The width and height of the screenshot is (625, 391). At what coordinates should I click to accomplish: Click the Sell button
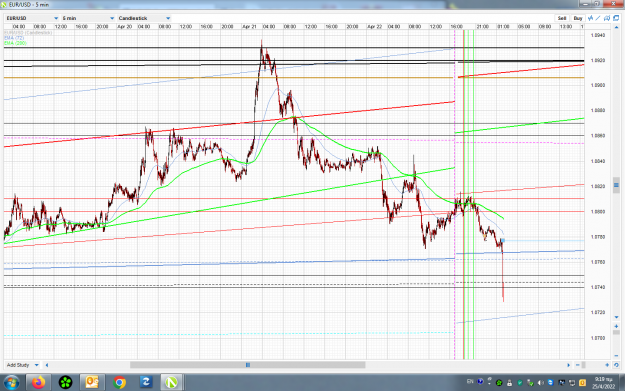point(562,18)
